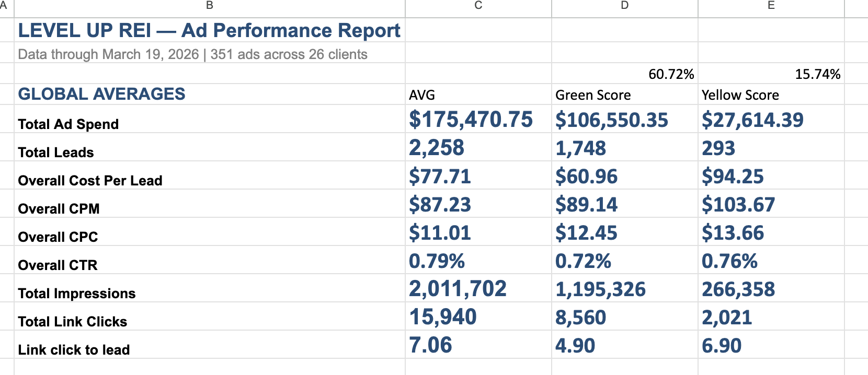Select the 0.76% cell
Viewport: 868px width, 375px height.
(x=771, y=260)
